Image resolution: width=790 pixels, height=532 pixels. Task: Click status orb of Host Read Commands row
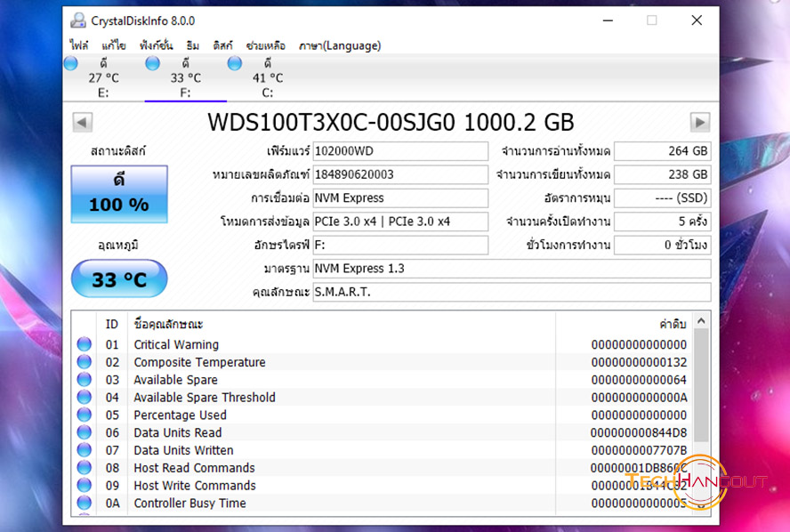[x=85, y=468]
